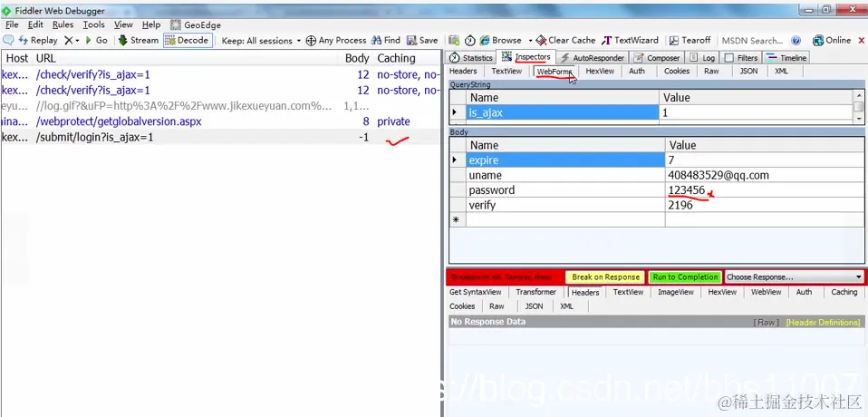Select the /webprotect/getglobalversion.aspx session

(x=220, y=121)
